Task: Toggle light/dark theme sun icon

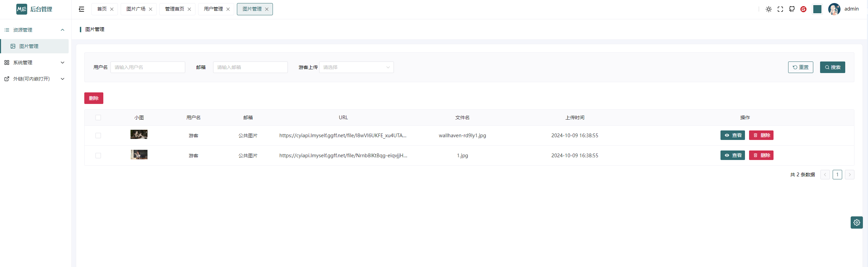Action: (768, 9)
